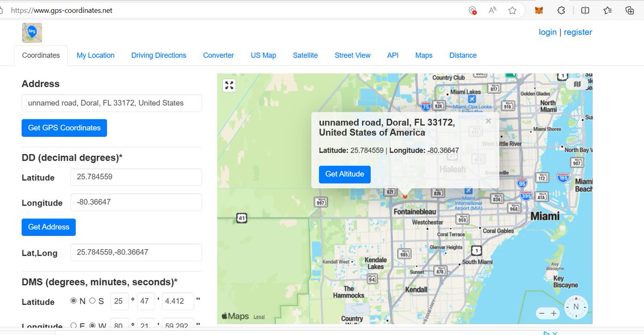Close the map info popup
The height and width of the screenshot is (335, 644).
[x=488, y=121]
